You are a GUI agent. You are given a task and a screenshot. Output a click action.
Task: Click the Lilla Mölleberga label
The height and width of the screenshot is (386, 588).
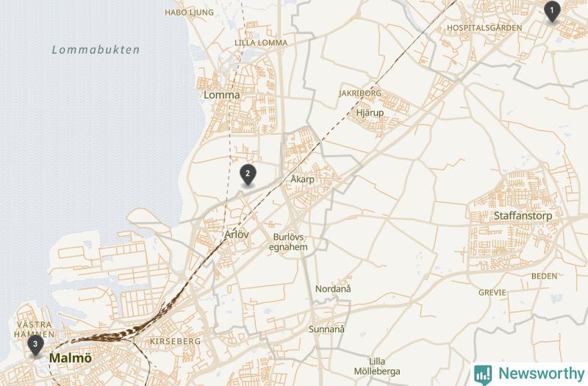point(377,366)
